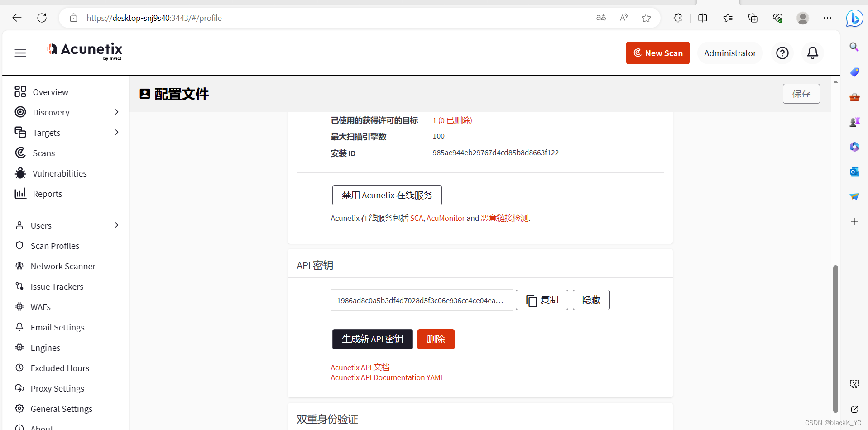Open the SCA link

click(x=417, y=218)
